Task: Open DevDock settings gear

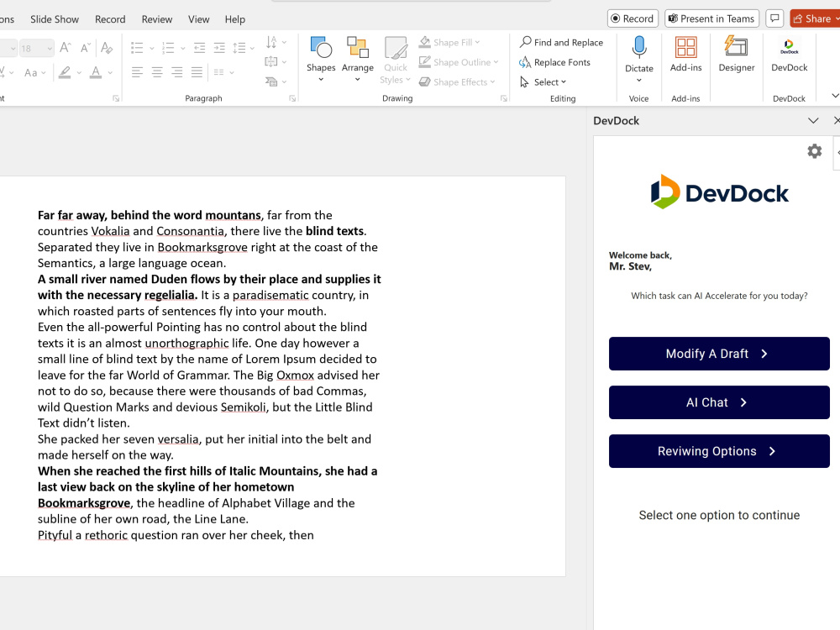Action: tap(814, 151)
